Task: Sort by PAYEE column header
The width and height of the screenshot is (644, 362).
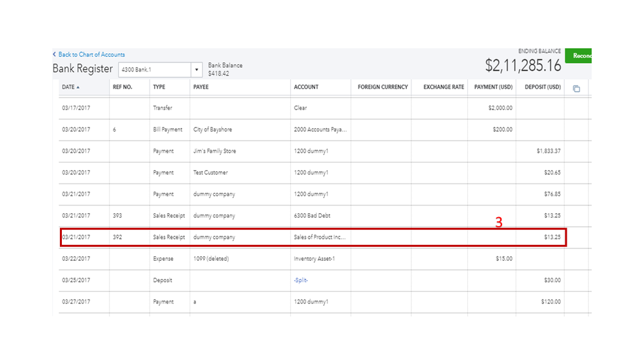Action: click(201, 87)
